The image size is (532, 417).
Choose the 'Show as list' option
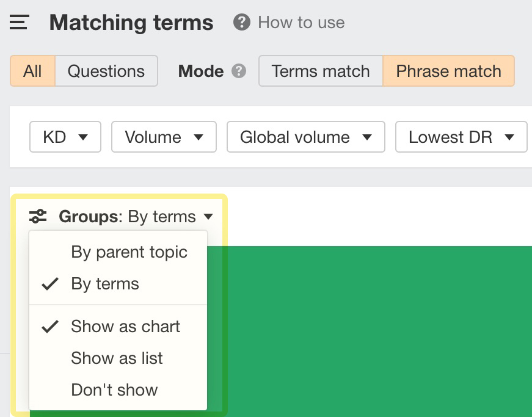(117, 358)
